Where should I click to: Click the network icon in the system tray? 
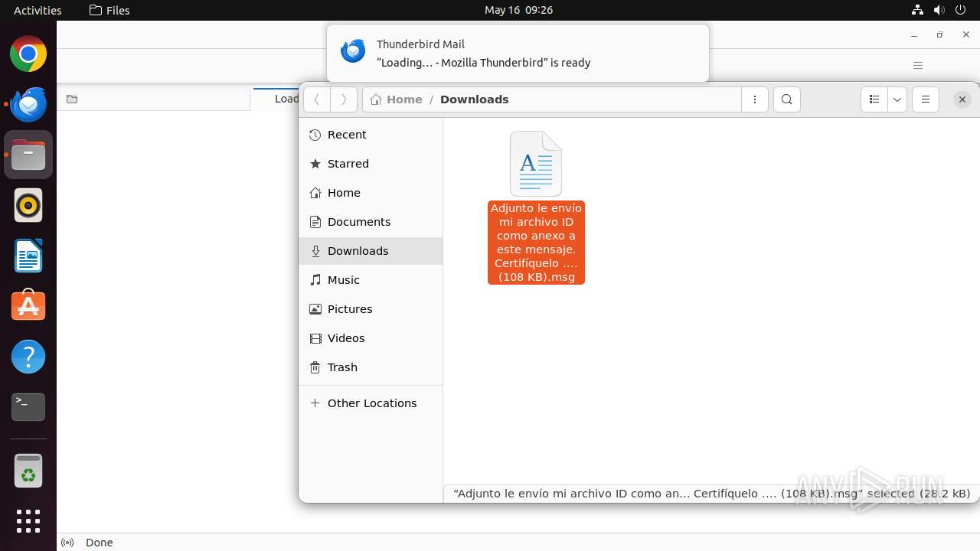tap(917, 10)
